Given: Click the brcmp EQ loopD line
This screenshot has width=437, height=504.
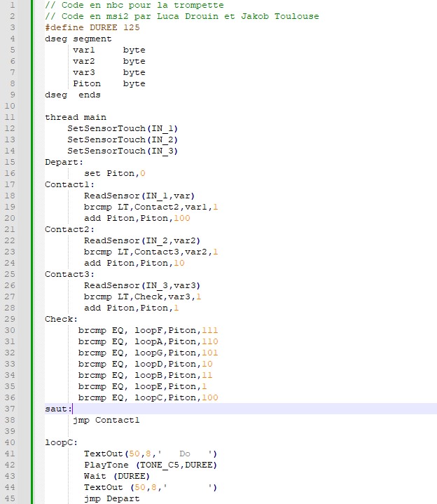Looking at the screenshot, I should click(145, 365).
